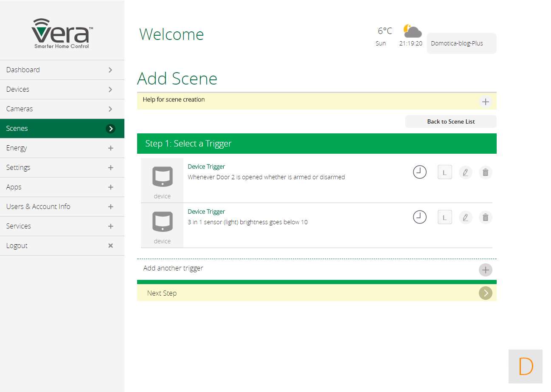Expand the Settings menu section
The image size is (551, 392).
tap(110, 168)
